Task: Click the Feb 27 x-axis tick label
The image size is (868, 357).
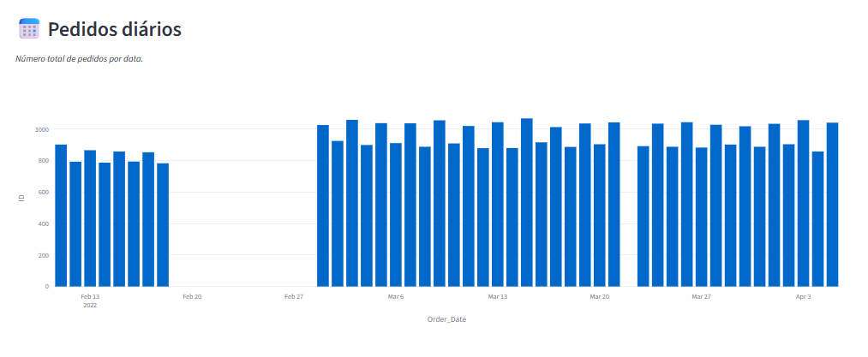Action: [294, 297]
